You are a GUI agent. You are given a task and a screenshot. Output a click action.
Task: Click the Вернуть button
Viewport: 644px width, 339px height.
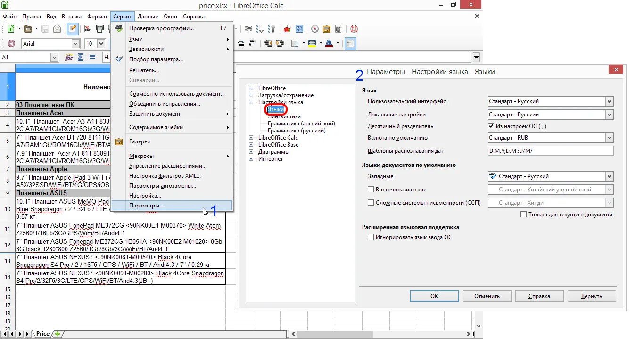click(592, 296)
